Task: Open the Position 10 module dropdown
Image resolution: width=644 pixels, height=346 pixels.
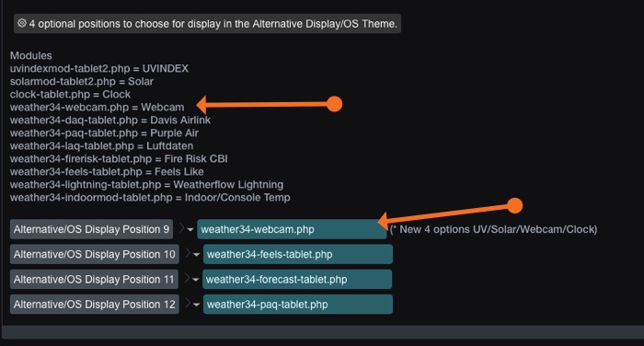Action: [x=298, y=254]
